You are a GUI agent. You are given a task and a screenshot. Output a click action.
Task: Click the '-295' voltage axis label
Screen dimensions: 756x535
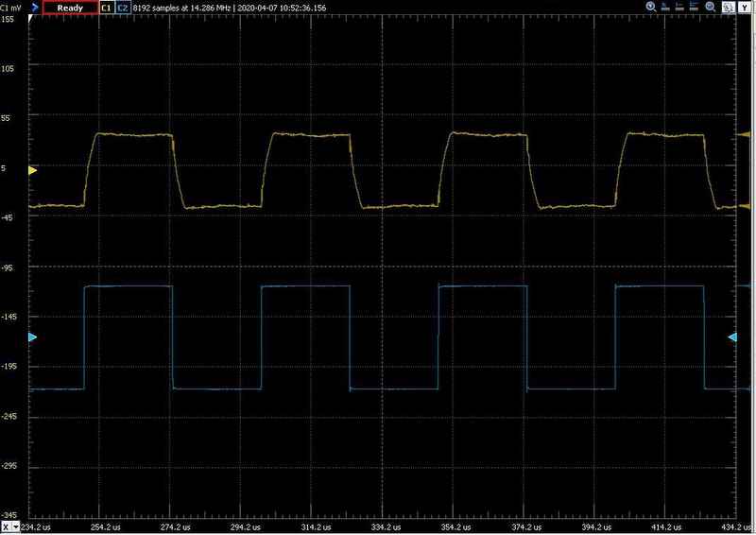(x=9, y=466)
